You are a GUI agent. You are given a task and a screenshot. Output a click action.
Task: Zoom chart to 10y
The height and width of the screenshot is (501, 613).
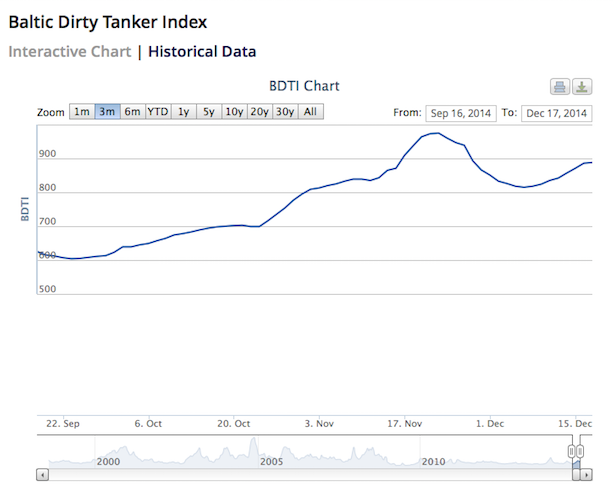tap(234, 112)
